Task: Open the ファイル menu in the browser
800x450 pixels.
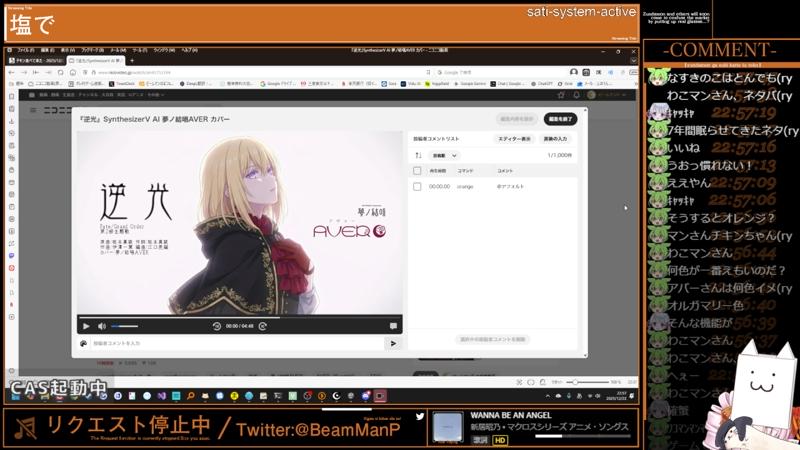Action: coord(26,50)
